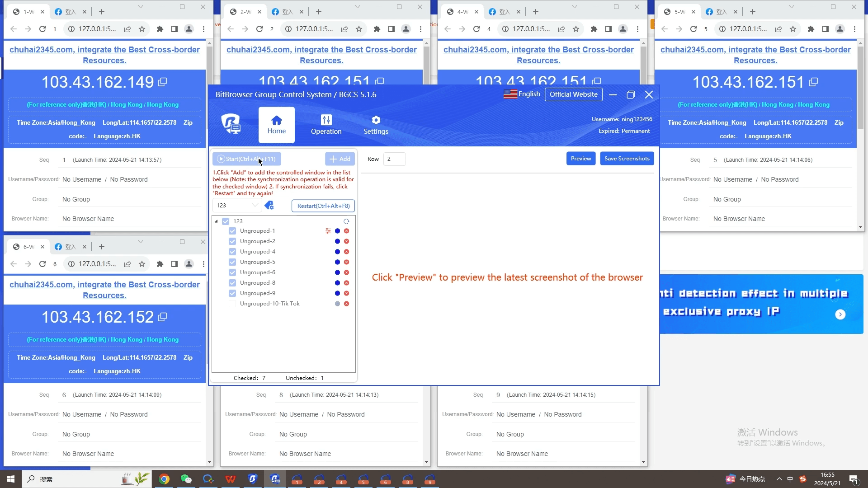
Task: Open the extensions puzzle icon in first browser
Action: (160, 28)
